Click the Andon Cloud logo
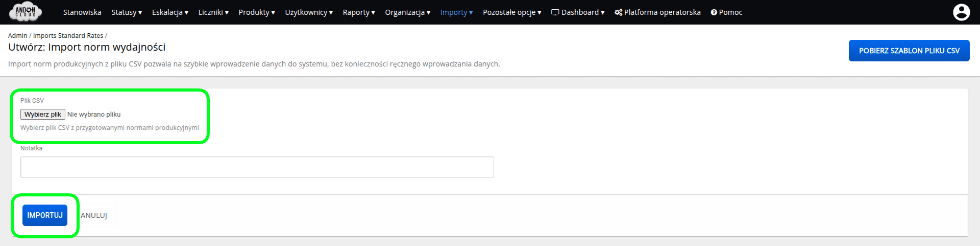Screen dimensions: 980x246 [x=26, y=12]
